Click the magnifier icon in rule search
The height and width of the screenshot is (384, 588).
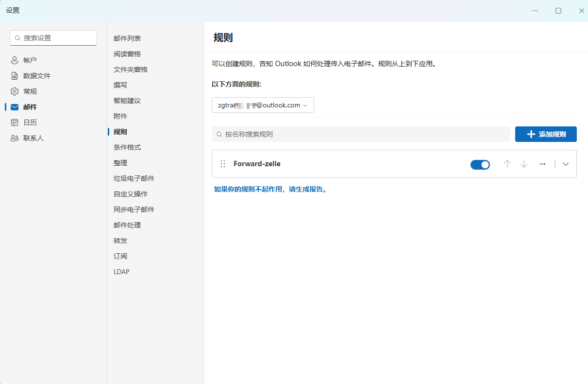[219, 134]
